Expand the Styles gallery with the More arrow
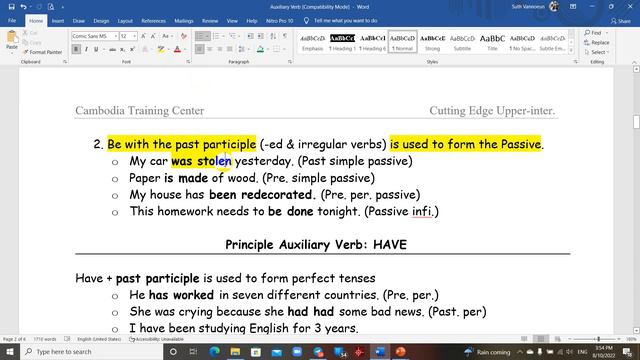Screen dimensions: 640x360 (571, 50)
